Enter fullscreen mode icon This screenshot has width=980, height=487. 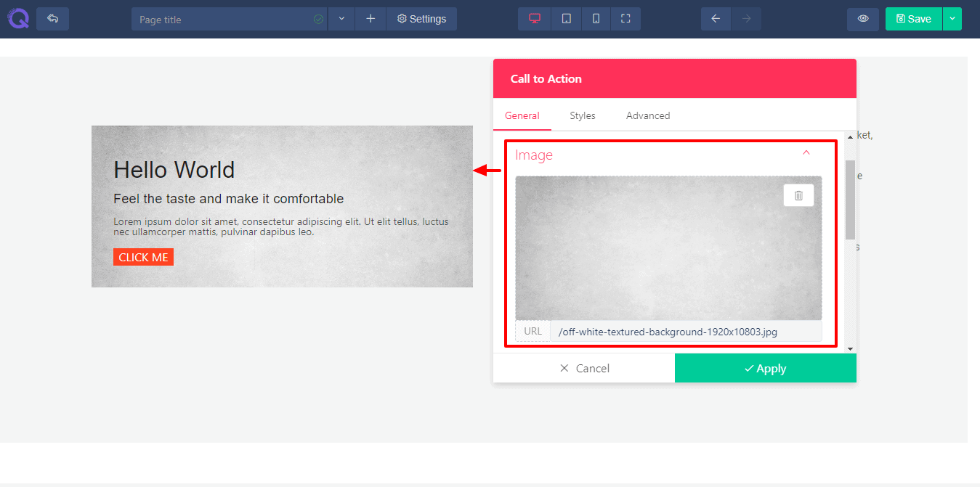pos(625,19)
